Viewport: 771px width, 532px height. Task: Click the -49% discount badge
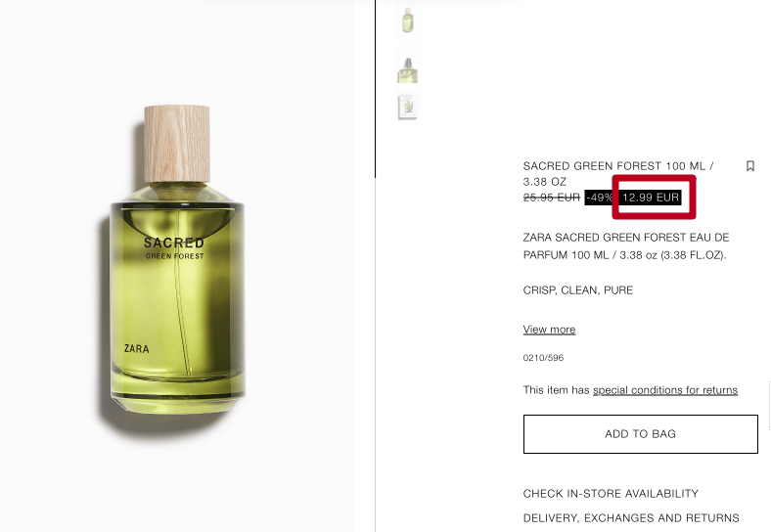point(600,198)
